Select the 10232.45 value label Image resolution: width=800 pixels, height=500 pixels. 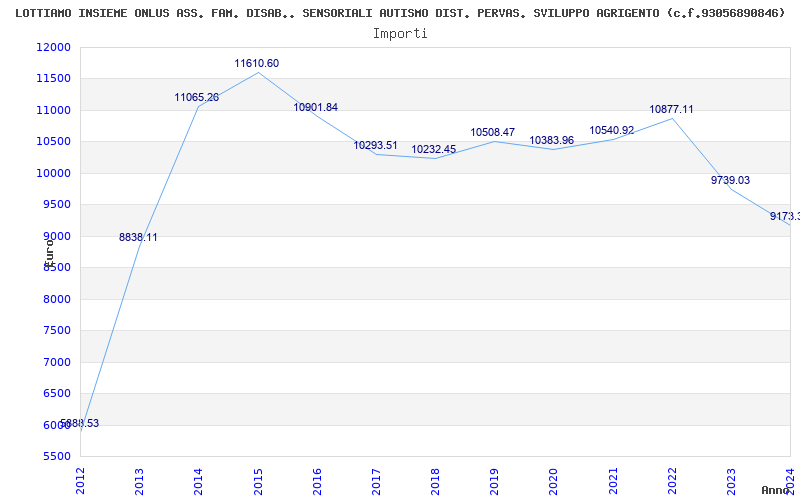[434, 150]
